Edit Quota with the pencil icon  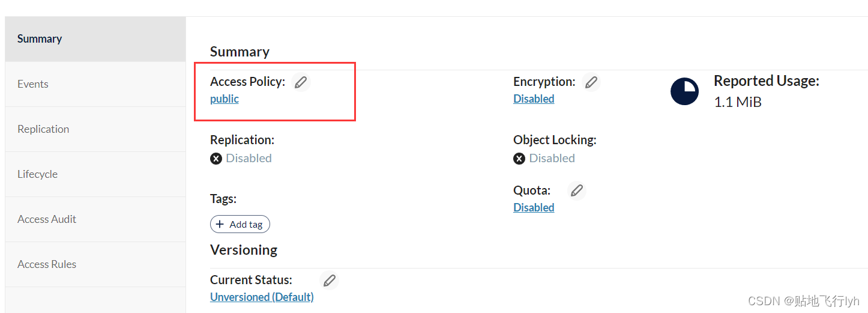(576, 191)
